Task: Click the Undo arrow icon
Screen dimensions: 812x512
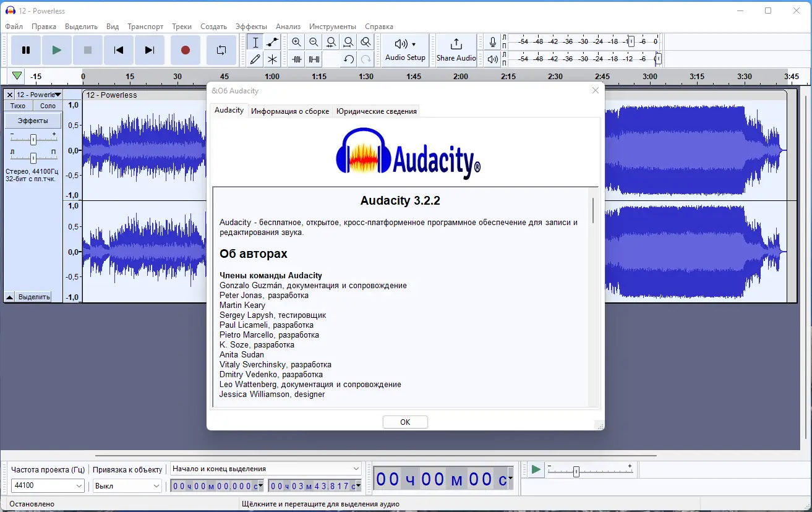Action: pos(348,59)
